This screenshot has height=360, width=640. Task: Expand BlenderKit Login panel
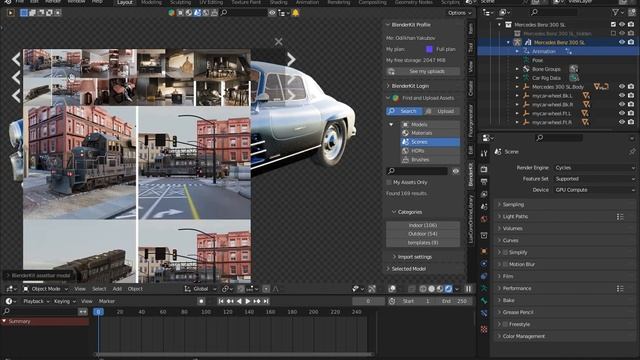(424, 86)
